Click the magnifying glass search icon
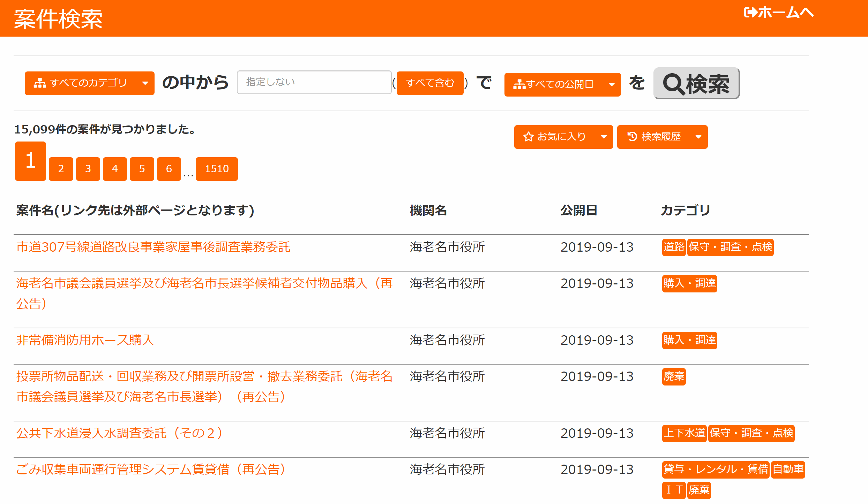The height and width of the screenshot is (504, 868). pos(673,84)
